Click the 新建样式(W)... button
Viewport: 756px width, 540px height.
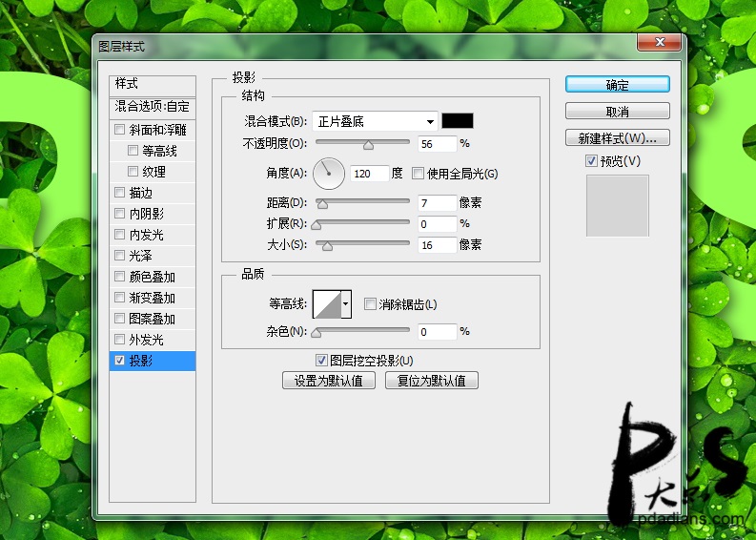pyautogui.click(x=617, y=138)
